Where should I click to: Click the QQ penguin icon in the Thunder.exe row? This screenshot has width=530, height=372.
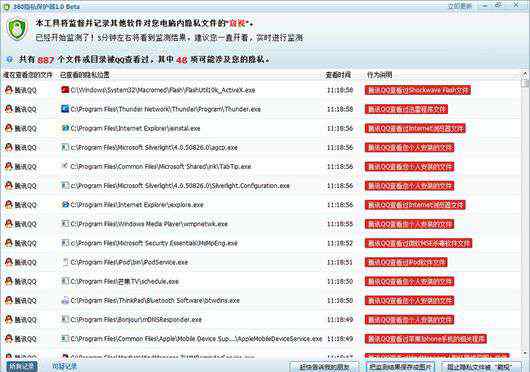9,109
